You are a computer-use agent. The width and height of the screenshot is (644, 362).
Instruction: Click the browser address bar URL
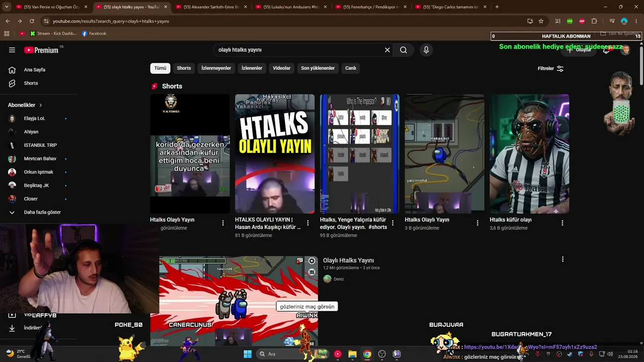(111, 21)
